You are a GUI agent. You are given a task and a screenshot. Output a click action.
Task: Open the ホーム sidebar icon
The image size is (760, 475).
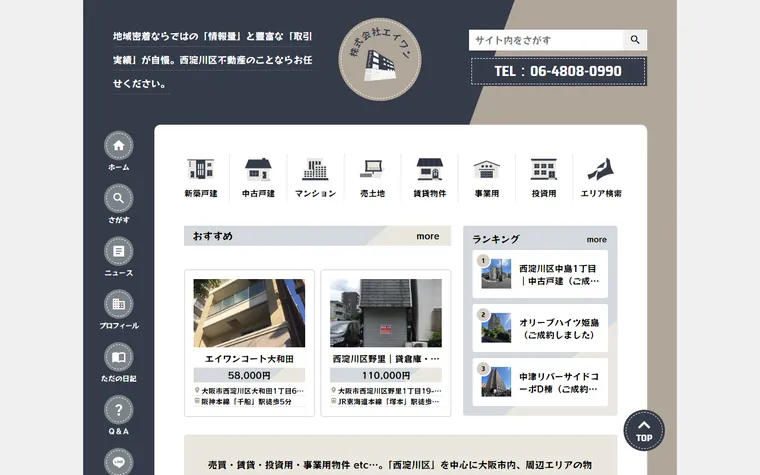pos(119,146)
